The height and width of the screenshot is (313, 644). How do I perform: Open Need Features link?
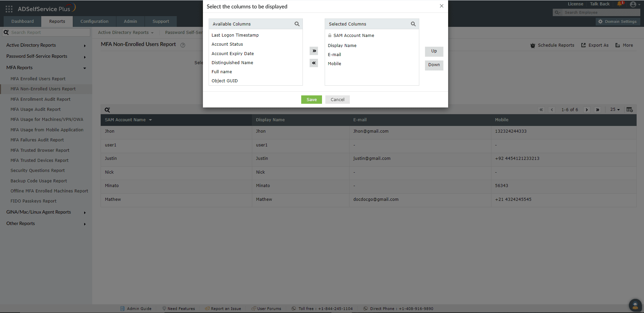click(x=178, y=309)
